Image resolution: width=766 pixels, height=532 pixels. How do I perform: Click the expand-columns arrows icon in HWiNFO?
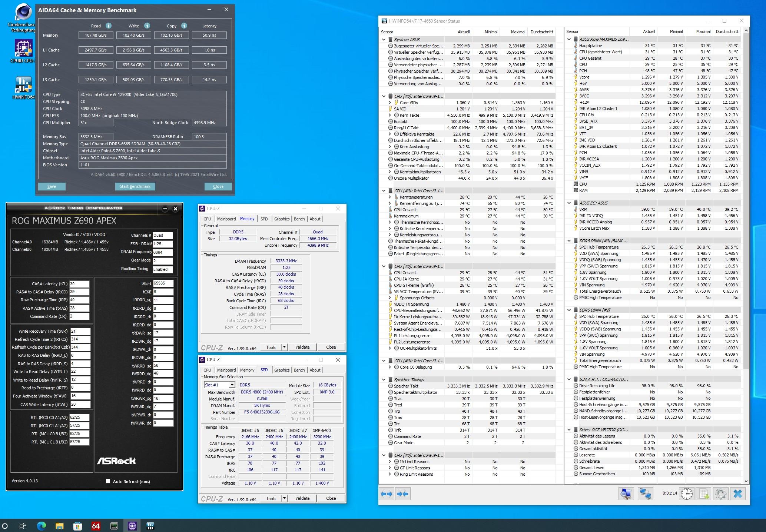387,494
